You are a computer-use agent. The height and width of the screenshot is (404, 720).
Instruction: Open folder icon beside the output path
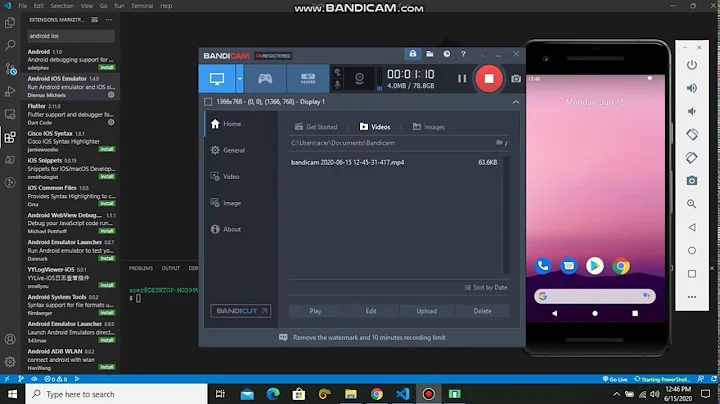pyautogui.click(x=499, y=143)
